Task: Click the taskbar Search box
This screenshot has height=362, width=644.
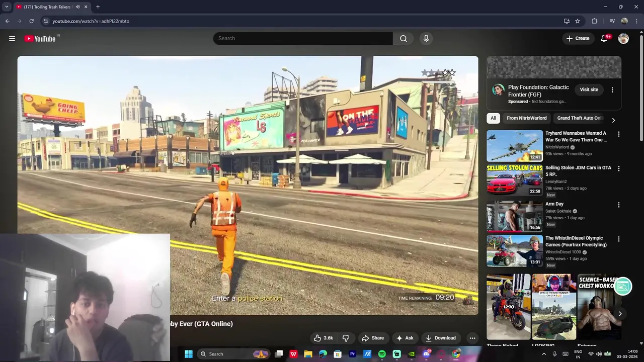Action: [234, 354]
